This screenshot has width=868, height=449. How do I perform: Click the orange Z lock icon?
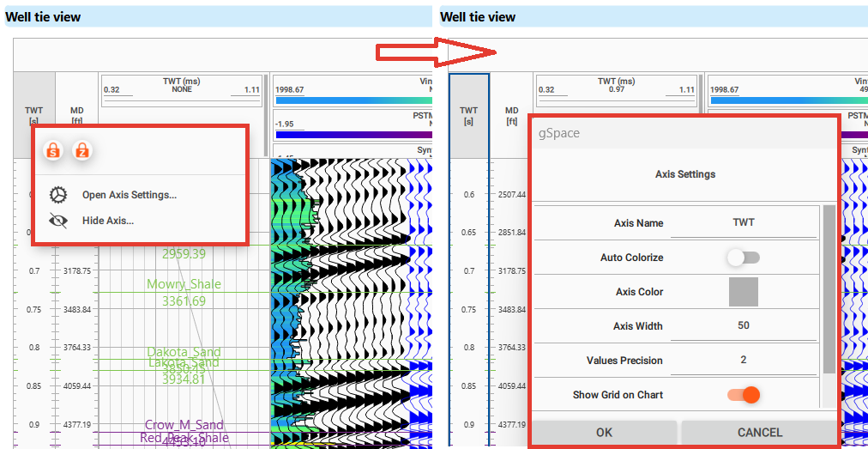(x=82, y=149)
